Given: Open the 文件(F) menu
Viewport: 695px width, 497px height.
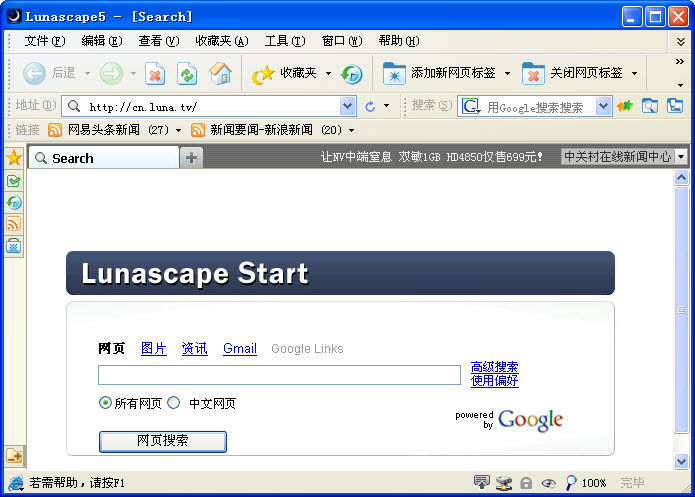Looking at the screenshot, I should pyautogui.click(x=45, y=41).
